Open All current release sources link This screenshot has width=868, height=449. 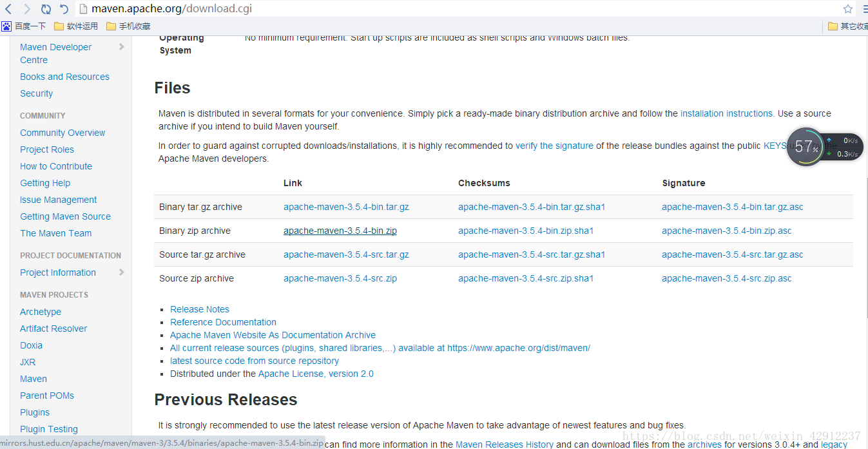(x=380, y=348)
